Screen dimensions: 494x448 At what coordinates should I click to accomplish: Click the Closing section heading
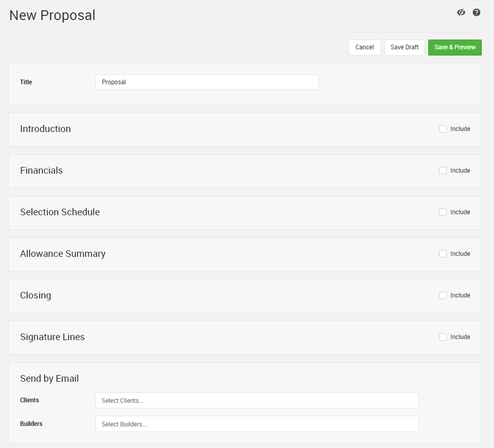pos(35,295)
